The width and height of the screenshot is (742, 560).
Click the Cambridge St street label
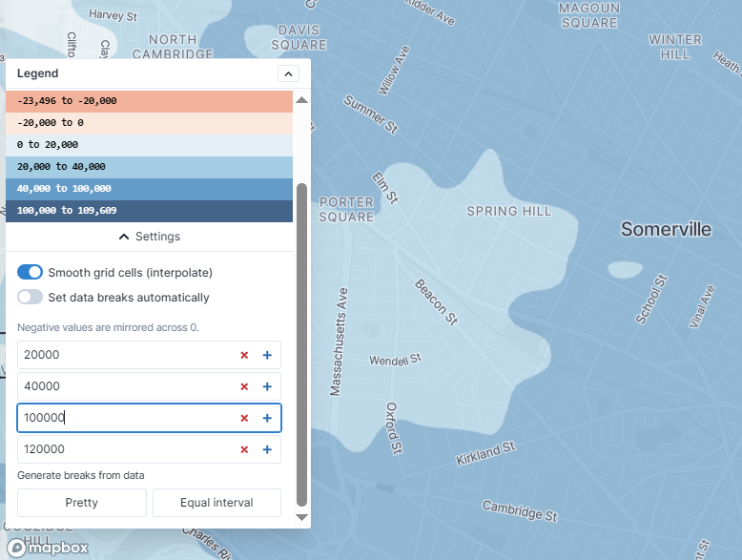point(520,510)
